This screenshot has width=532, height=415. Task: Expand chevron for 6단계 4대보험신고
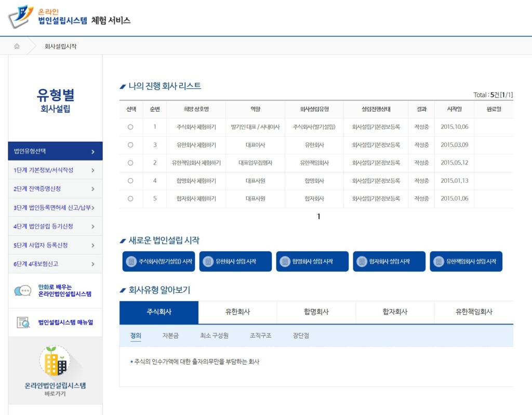tap(93, 264)
